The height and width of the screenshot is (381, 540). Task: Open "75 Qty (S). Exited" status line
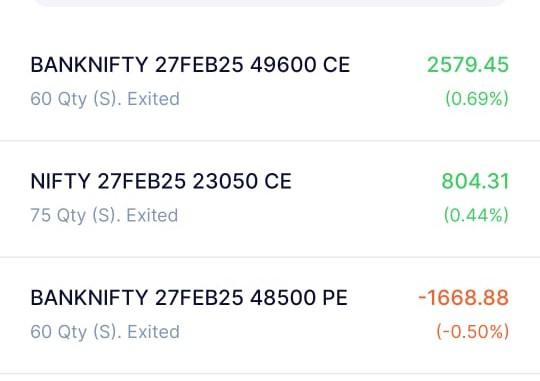[x=104, y=216]
